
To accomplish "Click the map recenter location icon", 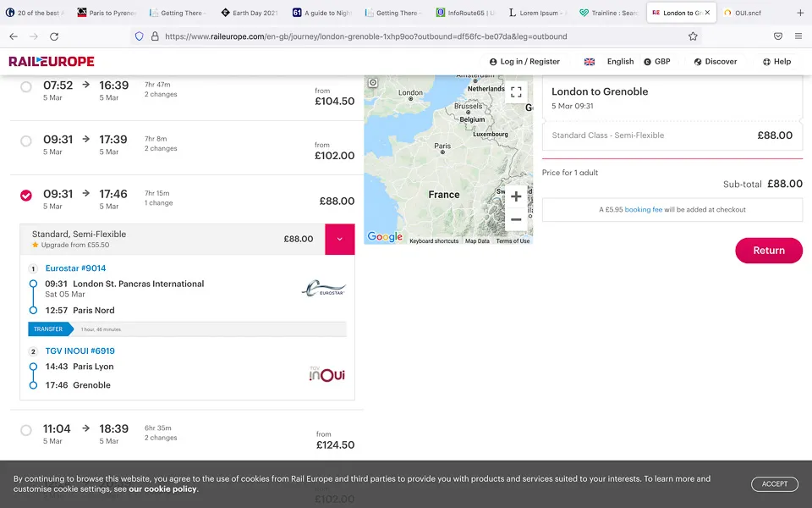I will click(x=373, y=82).
